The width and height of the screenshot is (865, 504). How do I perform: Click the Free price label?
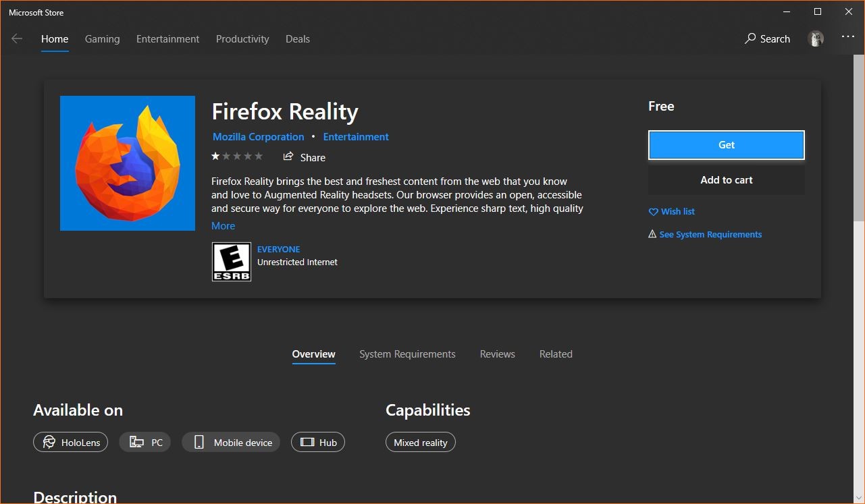[x=661, y=107]
